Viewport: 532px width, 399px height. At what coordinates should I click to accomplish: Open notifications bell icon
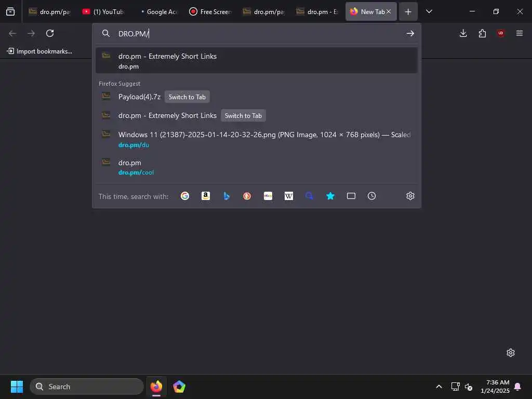pos(518,387)
